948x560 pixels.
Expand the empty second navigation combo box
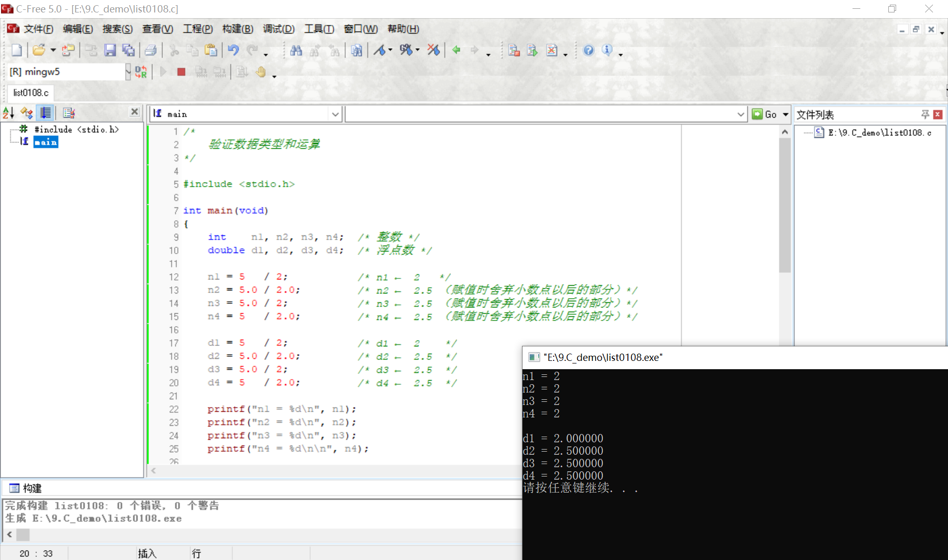[741, 114]
